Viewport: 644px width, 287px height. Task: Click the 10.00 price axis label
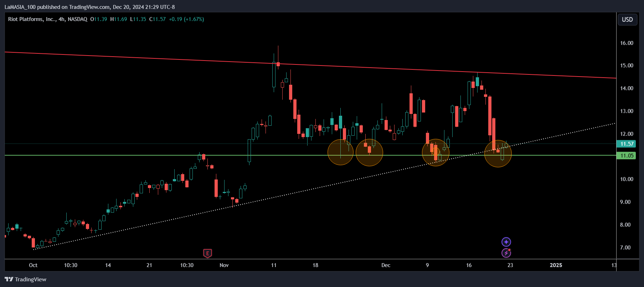pyautogui.click(x=627, y=179)
